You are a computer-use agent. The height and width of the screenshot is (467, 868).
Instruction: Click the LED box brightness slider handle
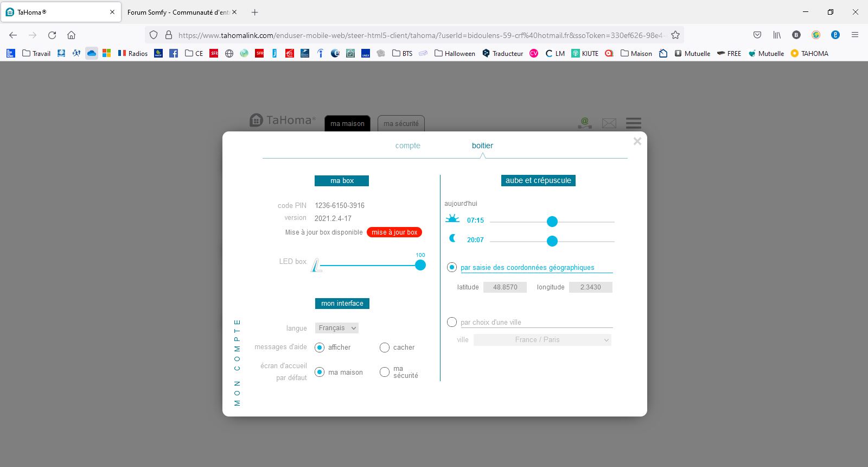(420, 265)
